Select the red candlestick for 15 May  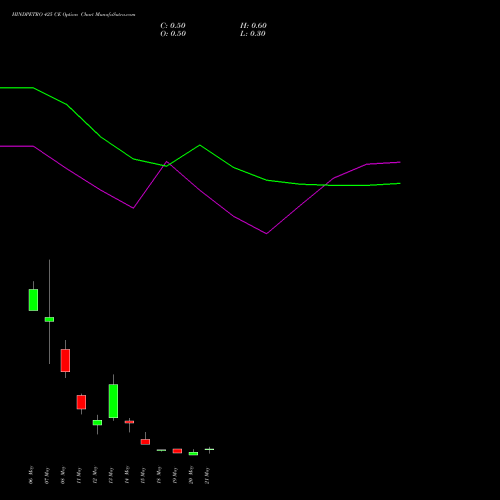pos(145,442)
